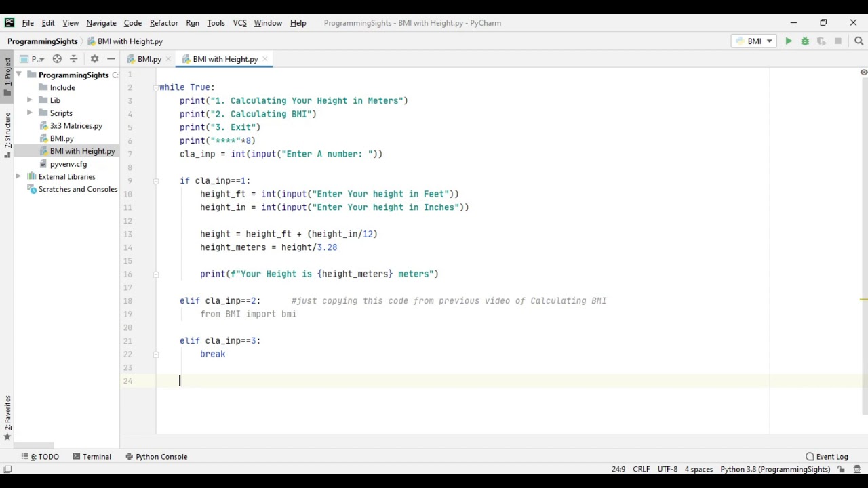The image size is (868, 488).
Task: Run with coverage icon
Action: pos(821,41)
